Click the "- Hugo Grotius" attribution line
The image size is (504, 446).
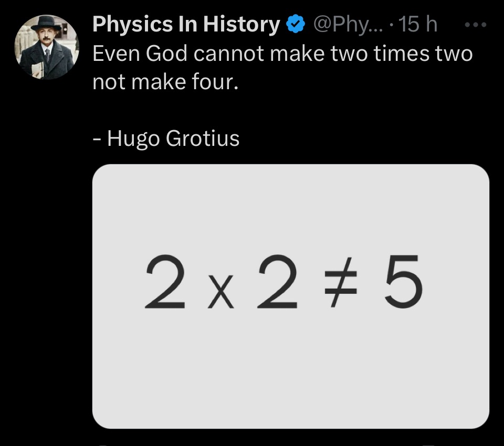pyautogui.click(x=165, y=139)
